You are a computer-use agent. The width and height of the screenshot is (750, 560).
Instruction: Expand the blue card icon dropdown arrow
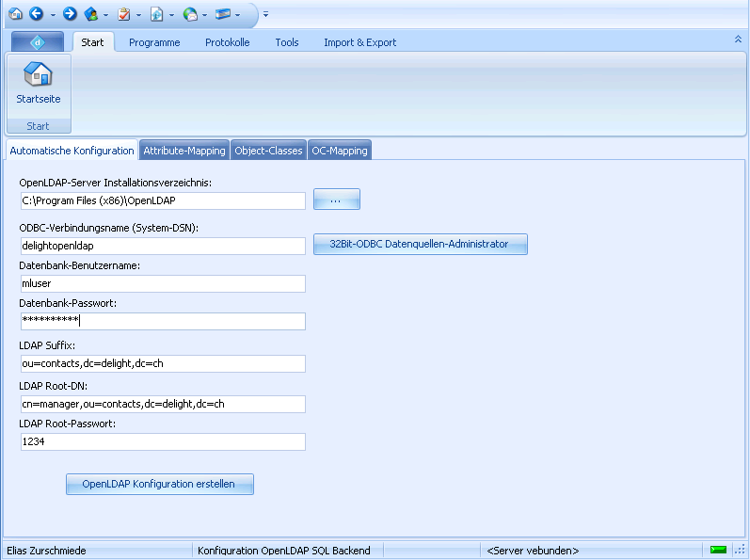(x=237, y=15)
